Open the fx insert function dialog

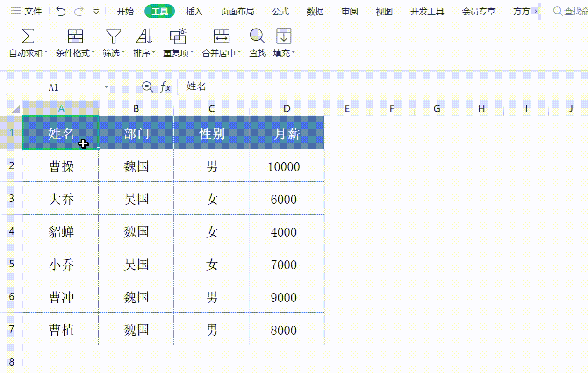[x=165, y=87]
